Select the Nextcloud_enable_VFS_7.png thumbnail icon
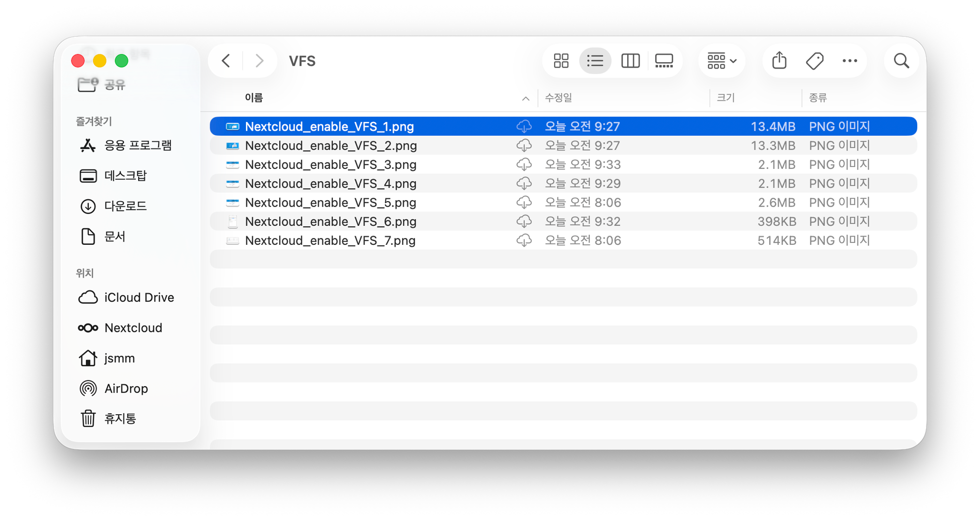Image resolution: width=980 pixels, height=520 pixels. coord(232,241)
